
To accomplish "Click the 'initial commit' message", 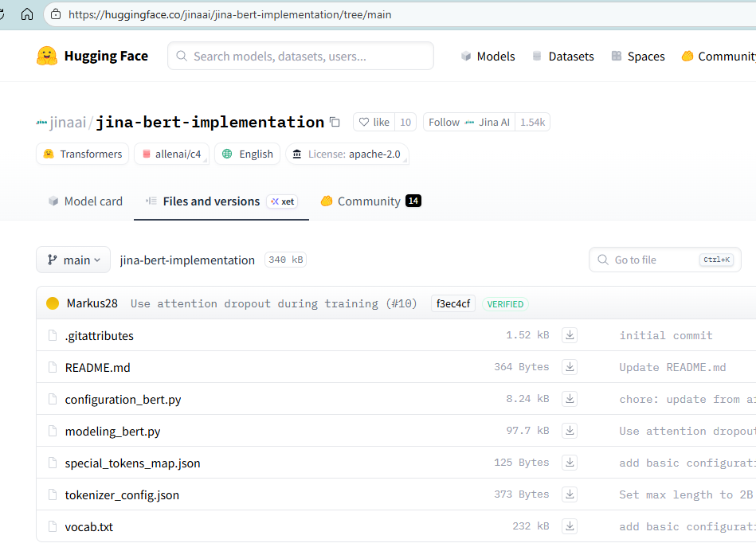I will tap(666, 335).
